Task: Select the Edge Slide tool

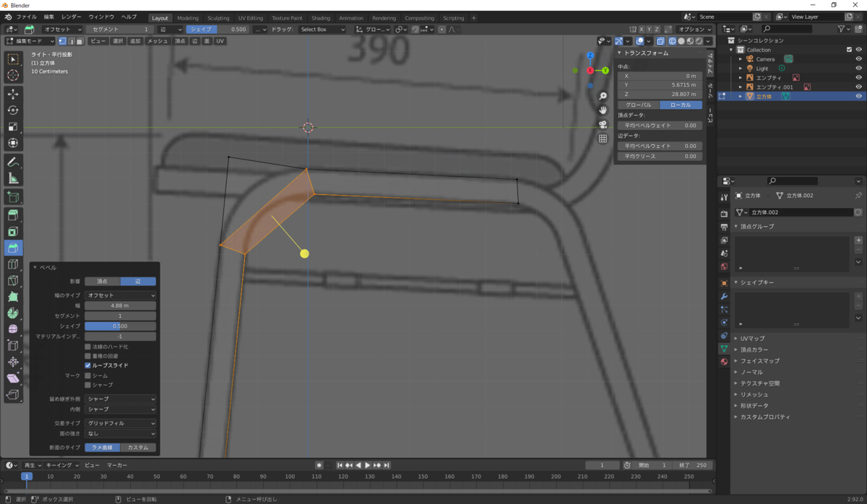Action: pyautogui.click(x=13, y=346)
